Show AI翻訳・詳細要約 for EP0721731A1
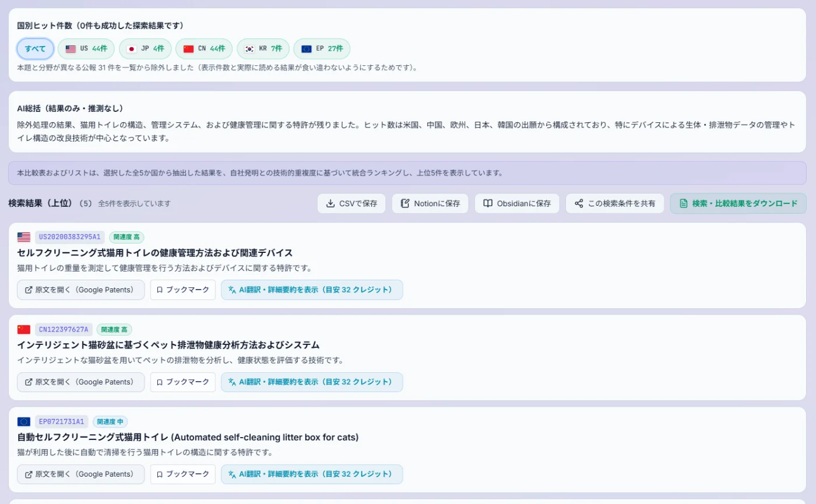 click(312, 474)
